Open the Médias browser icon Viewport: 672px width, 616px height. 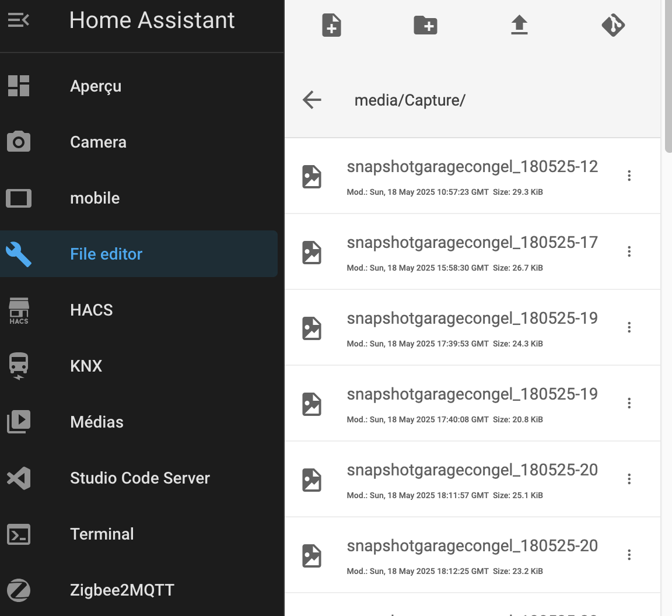[19, 422]
